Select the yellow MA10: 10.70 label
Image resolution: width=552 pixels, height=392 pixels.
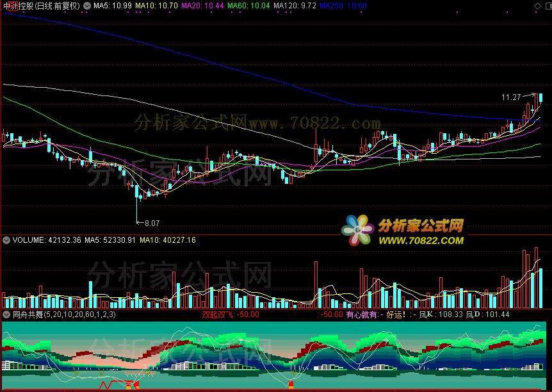[157, 6]
